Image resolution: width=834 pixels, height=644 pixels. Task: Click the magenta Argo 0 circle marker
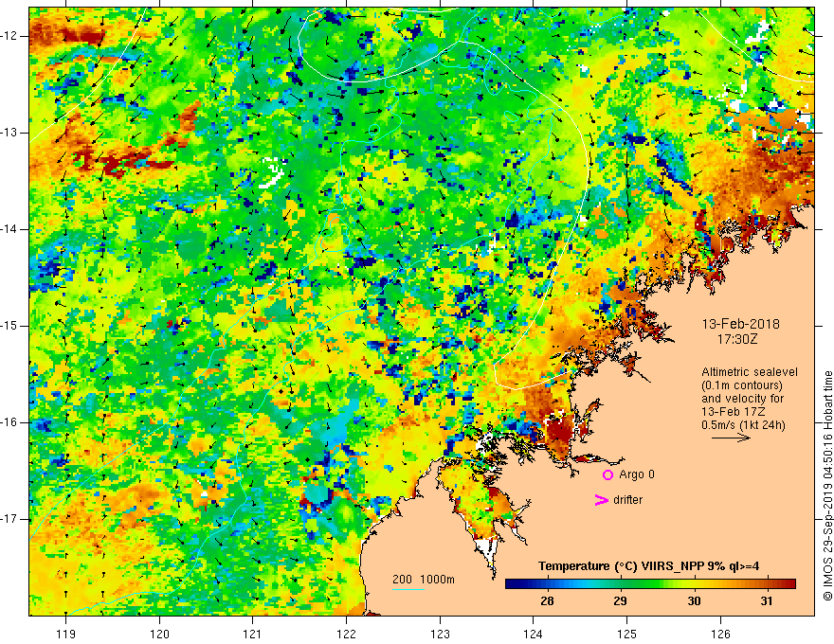coord(607,474)
